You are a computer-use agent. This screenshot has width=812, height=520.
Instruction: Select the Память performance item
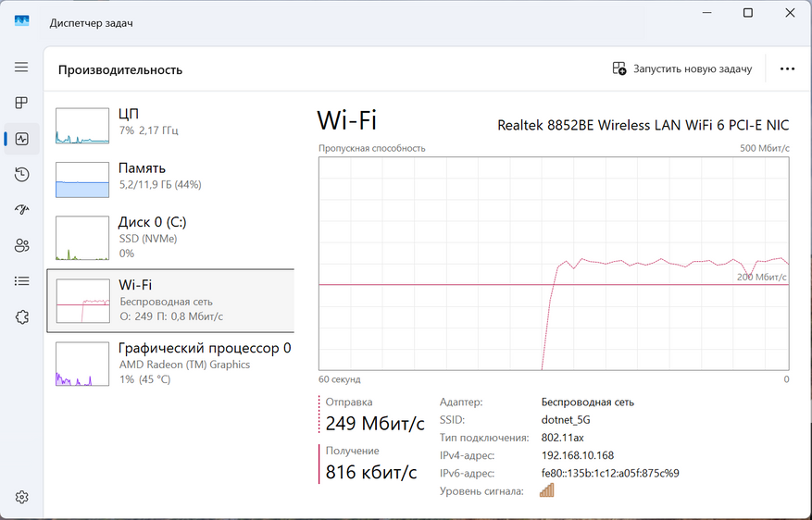tap(171, 176)
